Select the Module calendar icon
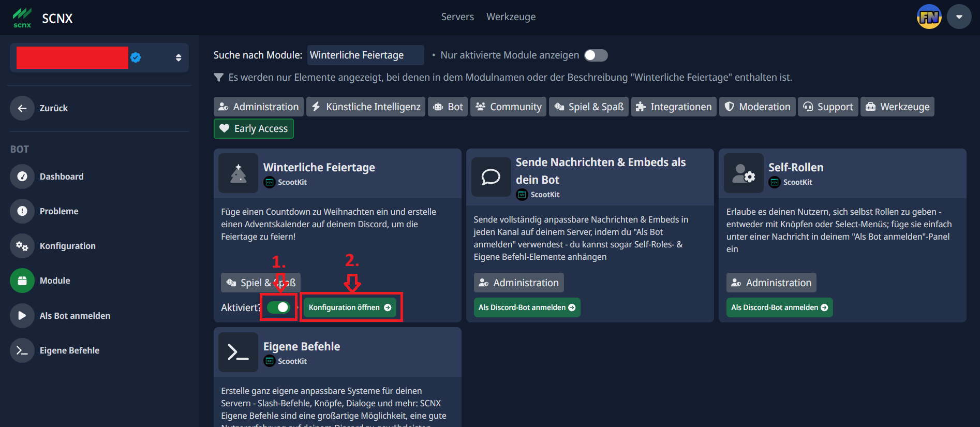The width and height of the screenshot is (980, 427). pos(22,281)
